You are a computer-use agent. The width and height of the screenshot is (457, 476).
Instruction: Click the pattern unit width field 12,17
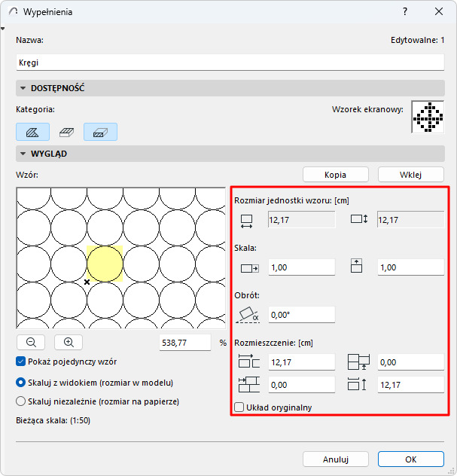302,220
